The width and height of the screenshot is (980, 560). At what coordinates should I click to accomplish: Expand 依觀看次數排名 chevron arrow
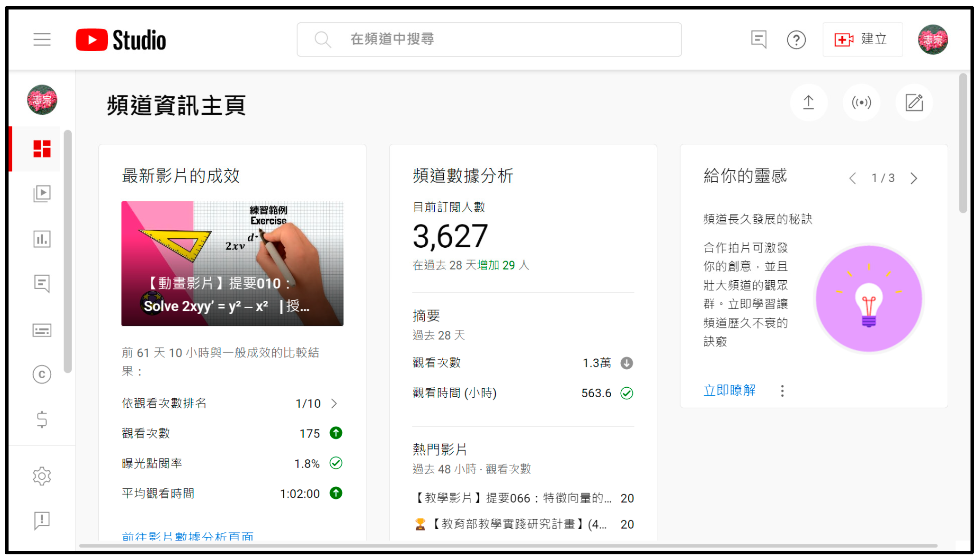(x=334, y=403)
